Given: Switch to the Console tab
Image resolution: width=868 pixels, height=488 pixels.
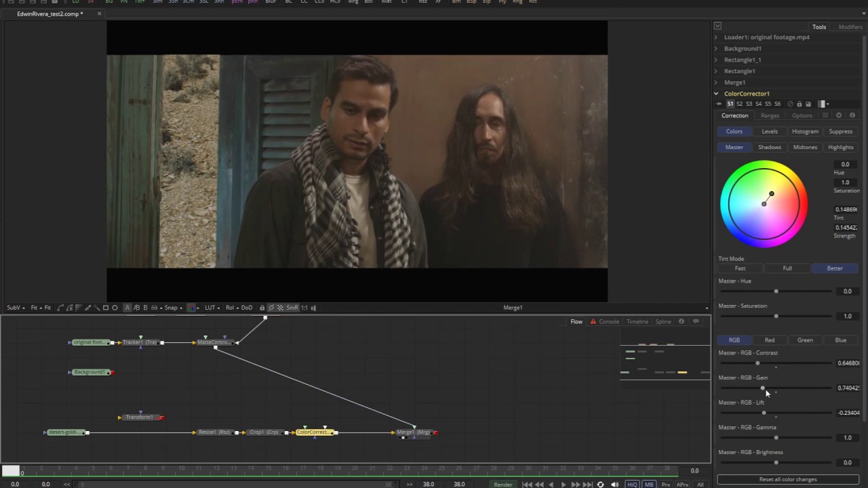Looking at the screenshot, I should pyautogui.click(x=608, y=322).
